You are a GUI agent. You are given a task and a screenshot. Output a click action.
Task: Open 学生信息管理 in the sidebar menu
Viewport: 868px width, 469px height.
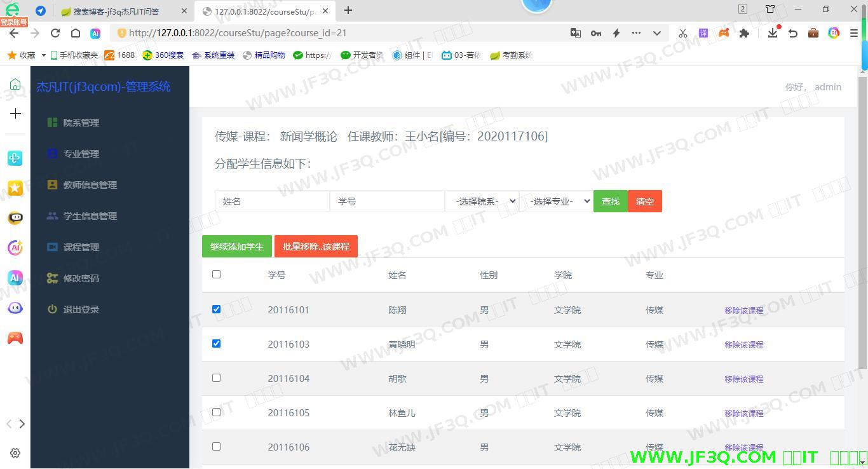pos(90,216)
